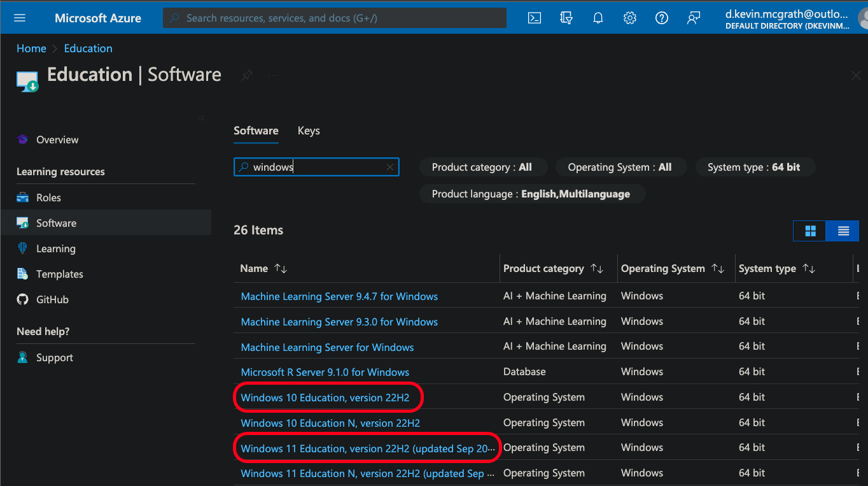Open Windows 10 Education, version 22H2
This screenshot has height=486, width=868.
(325, 397)
